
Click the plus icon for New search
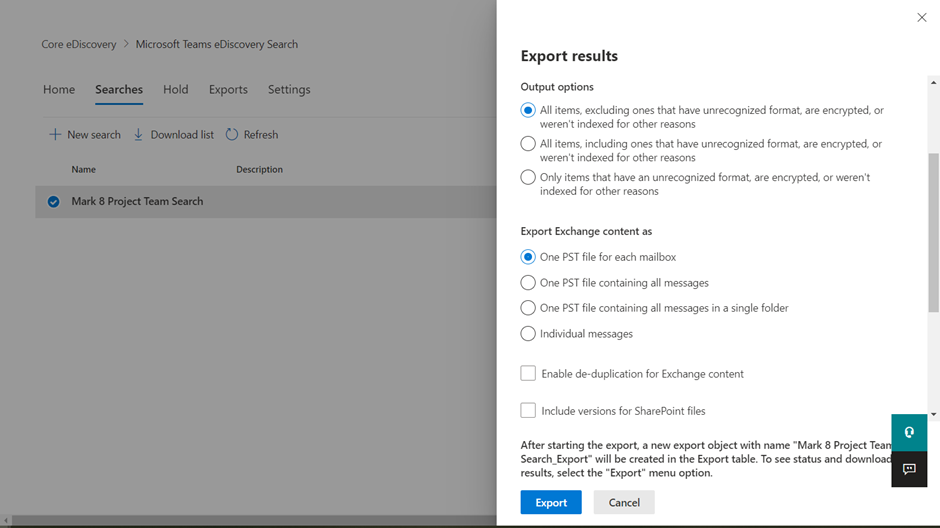point(55,134)
